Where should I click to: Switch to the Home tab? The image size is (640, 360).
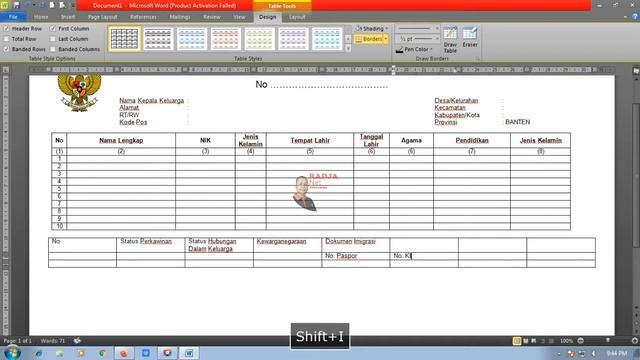[x=41, y=17]
